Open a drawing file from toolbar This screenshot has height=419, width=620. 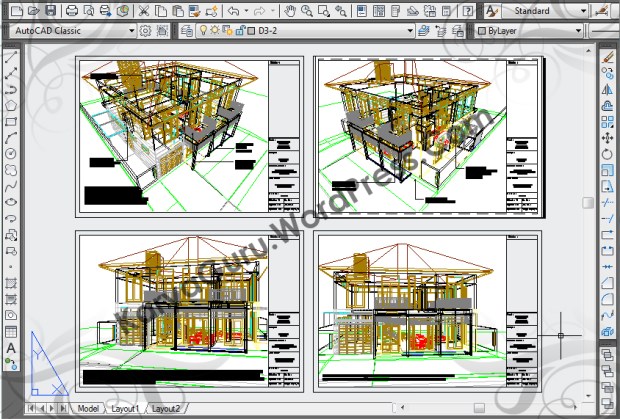pyautogui.click(x=34, y=11)
